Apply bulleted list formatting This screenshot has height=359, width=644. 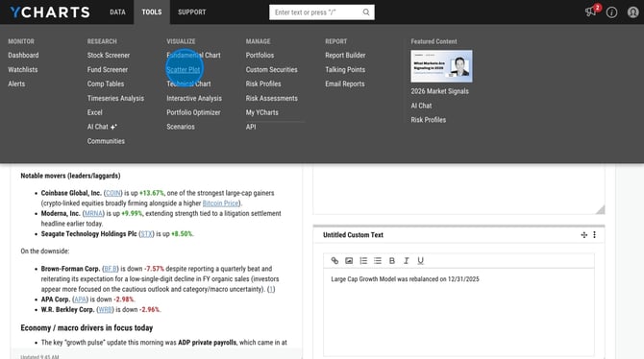(x=378, y=260)
